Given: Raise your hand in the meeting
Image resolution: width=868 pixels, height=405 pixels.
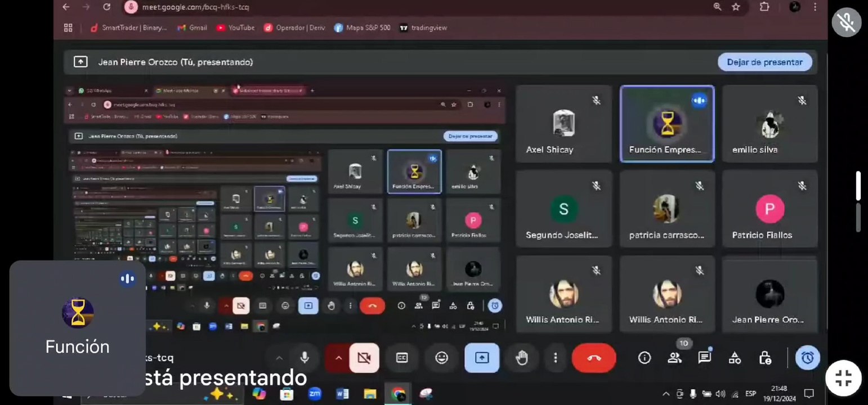Looking at the screenshot, I should [x=522, y=358].
